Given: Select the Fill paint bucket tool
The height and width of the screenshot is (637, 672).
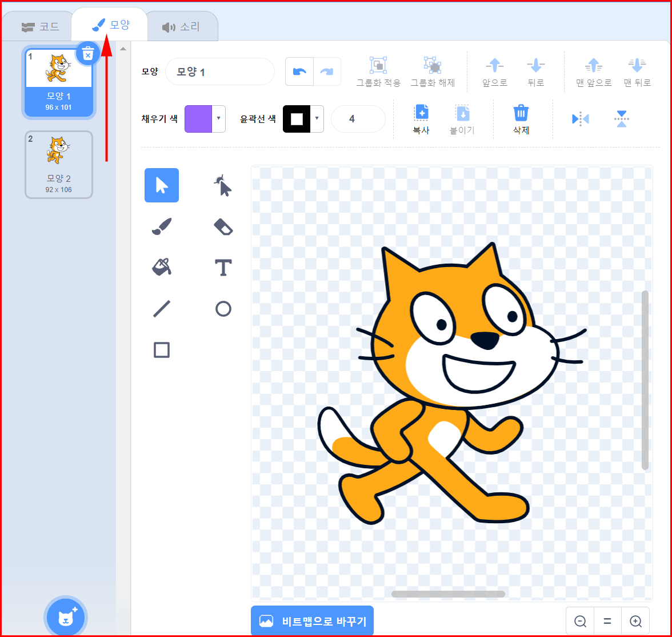Looking at the screenshot, I should point(162,267).
